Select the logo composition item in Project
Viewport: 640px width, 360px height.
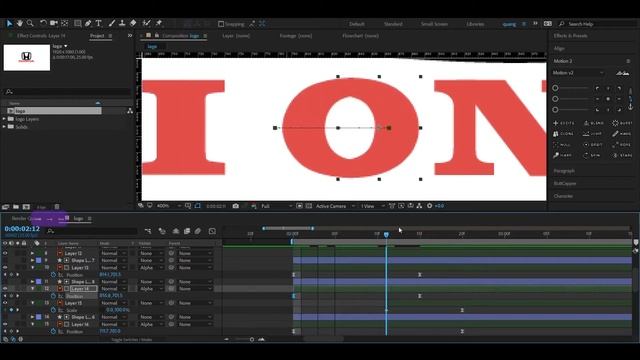(x=54, y=111)
